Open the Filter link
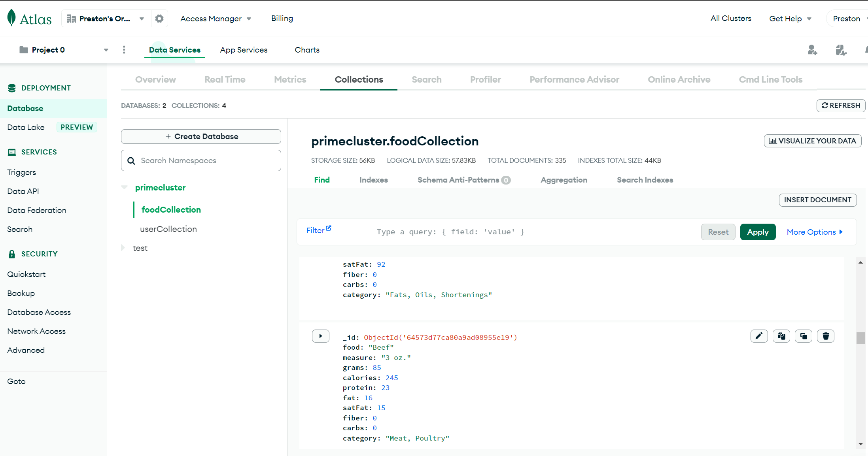The height and width of the screenshot is (456, 868). (x=316, y=230)
